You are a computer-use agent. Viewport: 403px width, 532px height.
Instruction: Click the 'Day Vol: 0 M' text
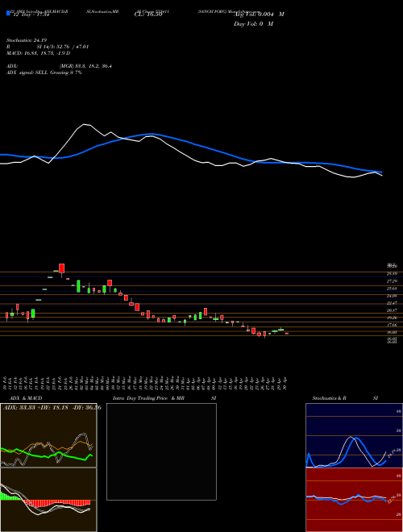click(x=253, y=24)
